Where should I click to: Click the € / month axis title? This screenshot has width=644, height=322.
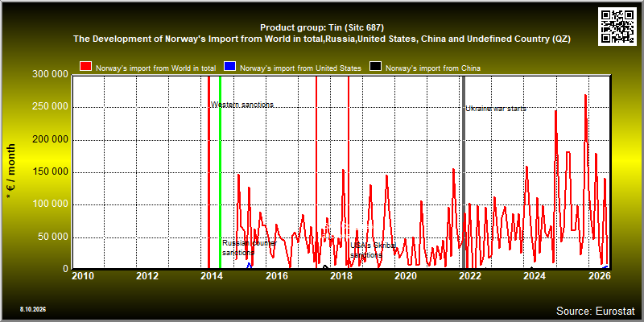click(11, 172)
